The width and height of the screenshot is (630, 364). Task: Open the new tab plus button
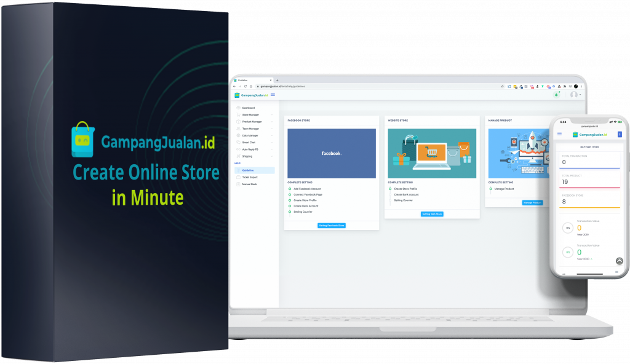click(x=277, y=80)
